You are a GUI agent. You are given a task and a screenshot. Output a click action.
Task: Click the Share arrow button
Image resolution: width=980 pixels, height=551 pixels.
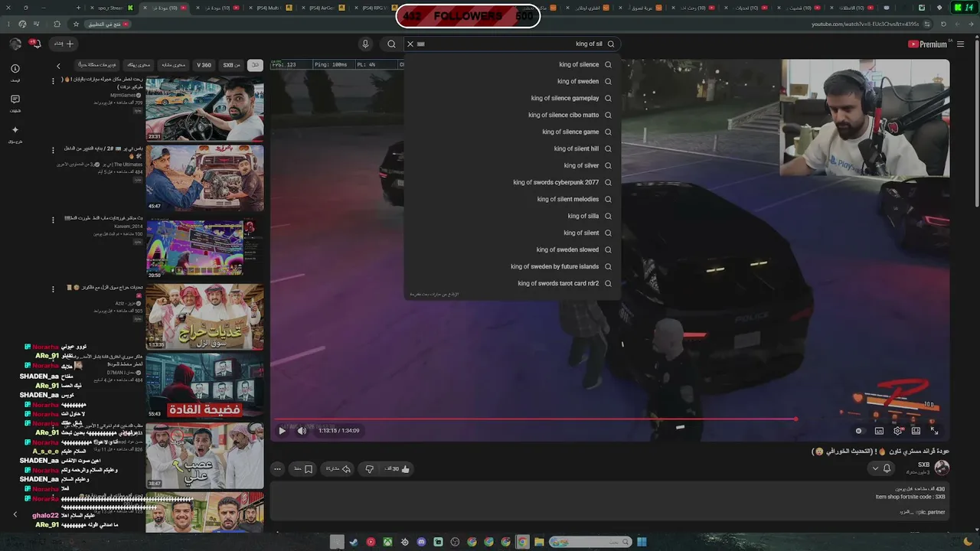(338, 469)
